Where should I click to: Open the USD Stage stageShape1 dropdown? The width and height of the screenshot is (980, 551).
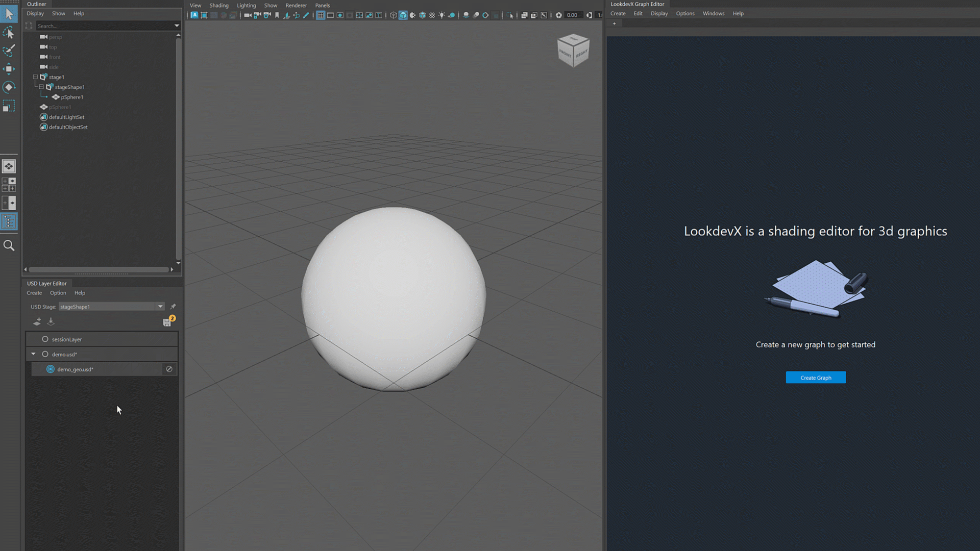[x=160, y=307]
